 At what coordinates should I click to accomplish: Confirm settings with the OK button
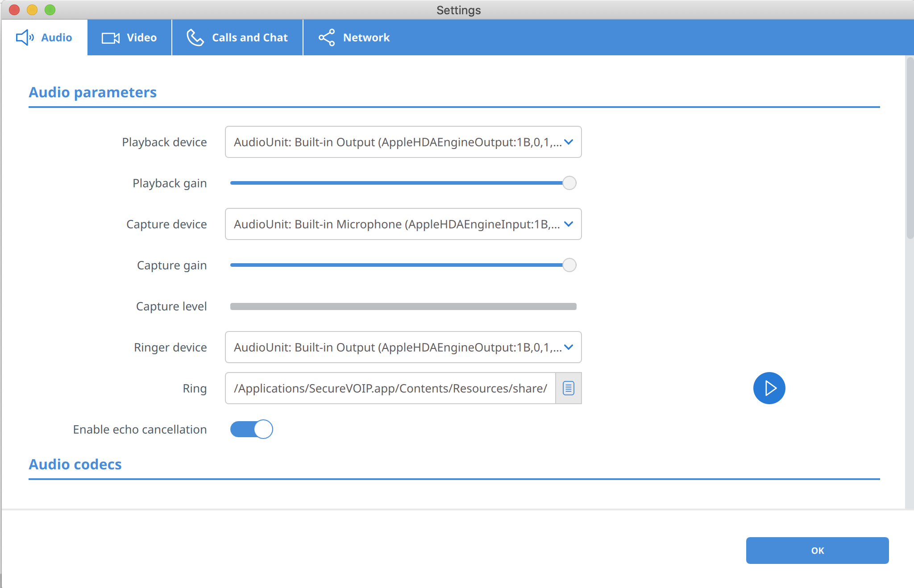(817, 551)
